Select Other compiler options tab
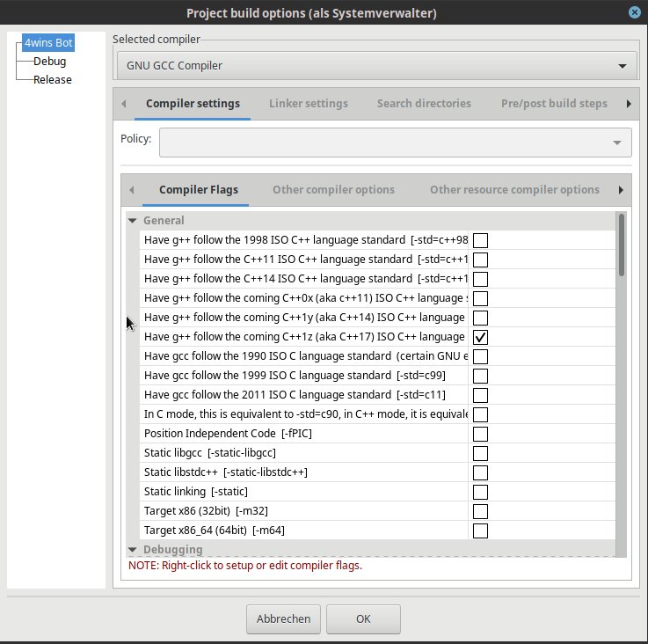Screen dimensions: 648x644 333,190
